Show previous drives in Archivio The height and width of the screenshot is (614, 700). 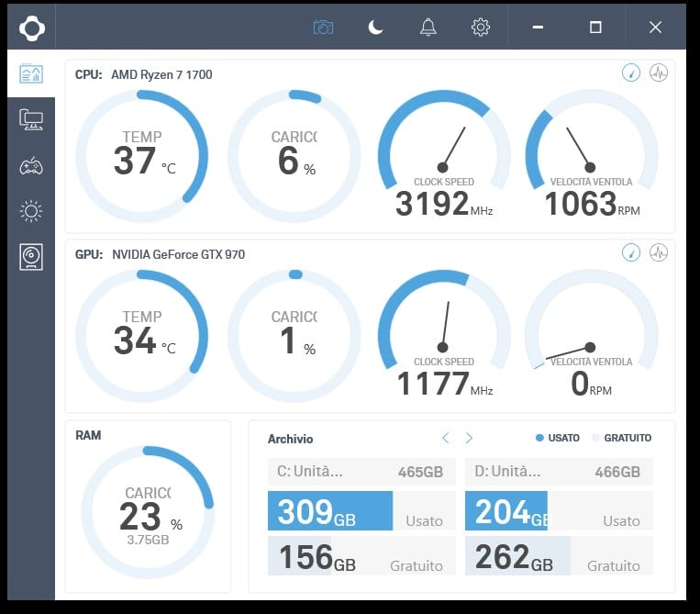click(445, 438)
